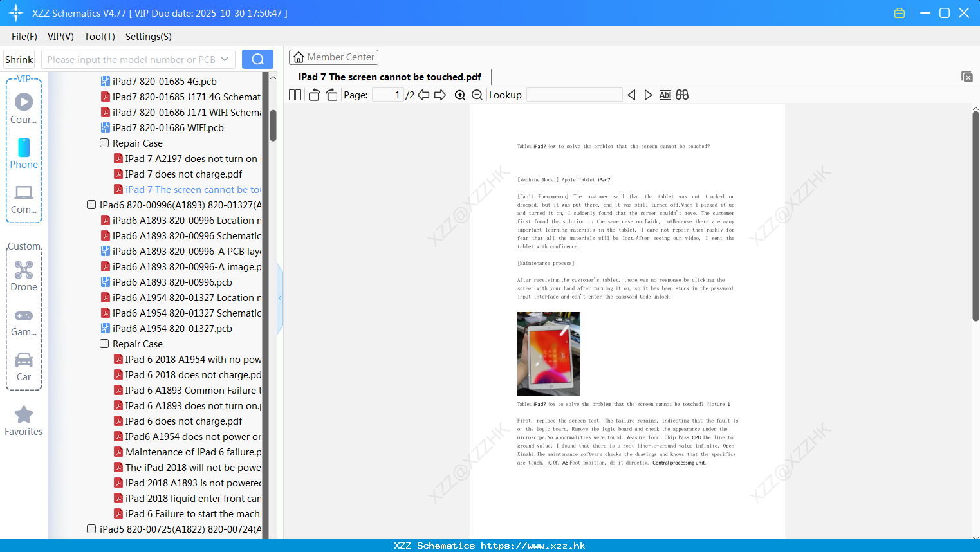The image size is (980, 552).
Task: Open the Tool(T) menu
Action: (100, 37)
